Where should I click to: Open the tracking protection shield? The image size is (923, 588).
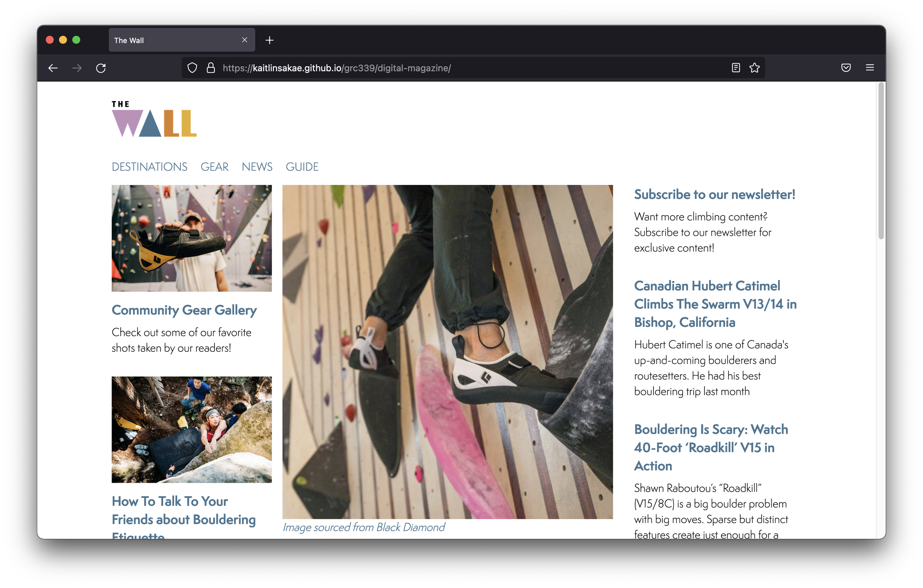pyautogui.click(x=192, y=68)
